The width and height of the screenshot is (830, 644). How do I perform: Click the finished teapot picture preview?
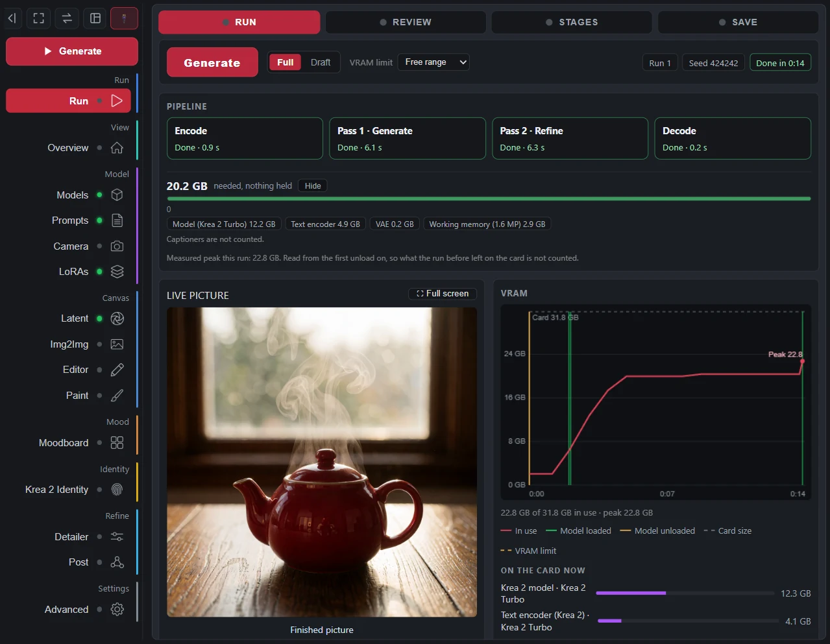[x=322, y=462]
